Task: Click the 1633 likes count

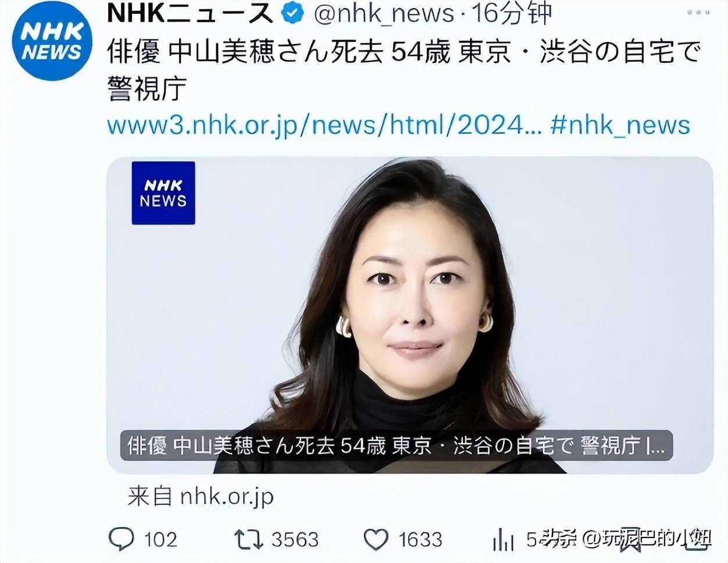Action: pos(420,539)
